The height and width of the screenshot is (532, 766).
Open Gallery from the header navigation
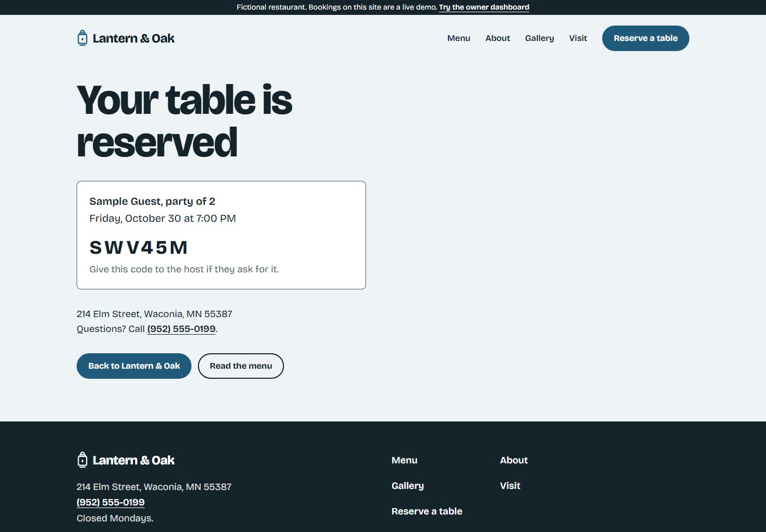pyautogui.click(x=539, y=38)
